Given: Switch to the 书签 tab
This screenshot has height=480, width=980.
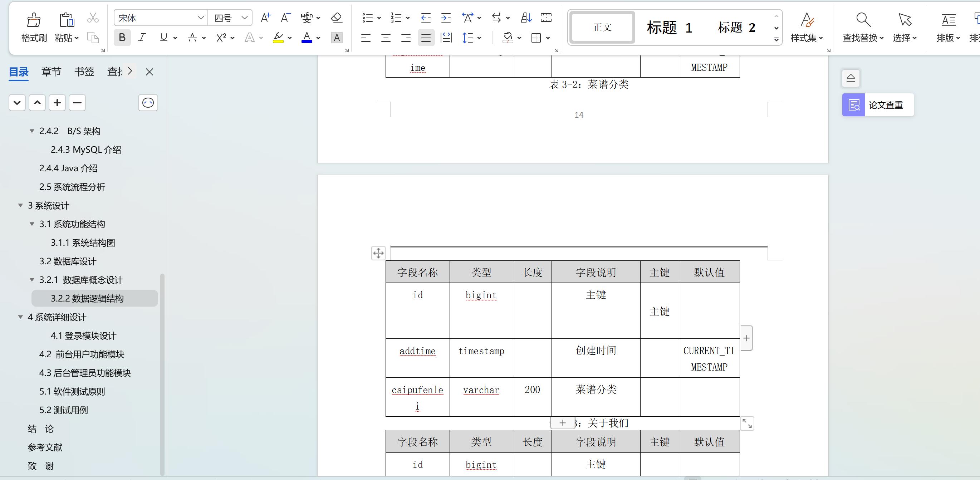Looking at the screenshot, I should tap(84, 72).
